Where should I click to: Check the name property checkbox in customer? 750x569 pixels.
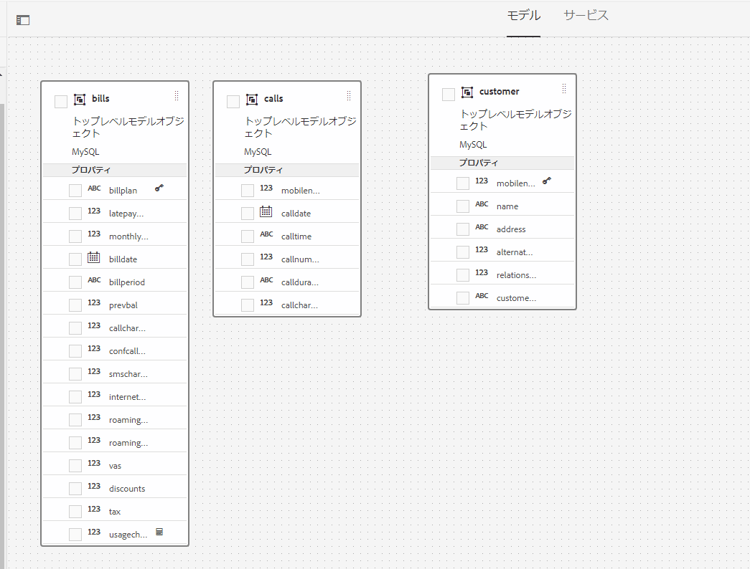coord(463,206)
